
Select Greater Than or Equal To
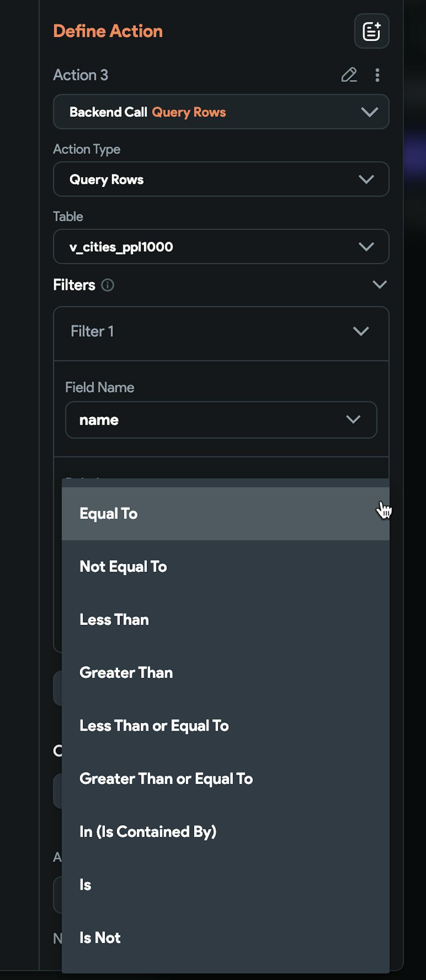[225, 779]
